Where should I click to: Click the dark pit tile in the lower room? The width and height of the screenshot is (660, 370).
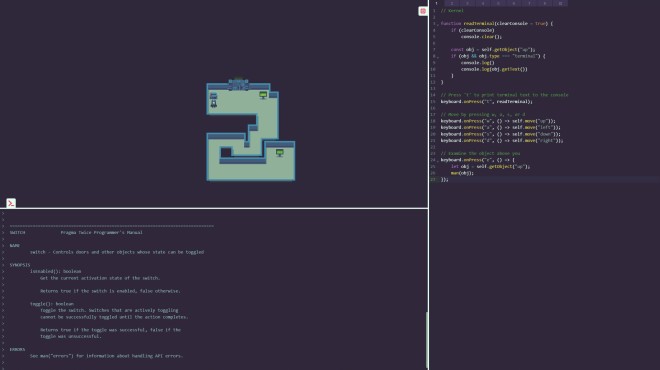tap(226, 152)
